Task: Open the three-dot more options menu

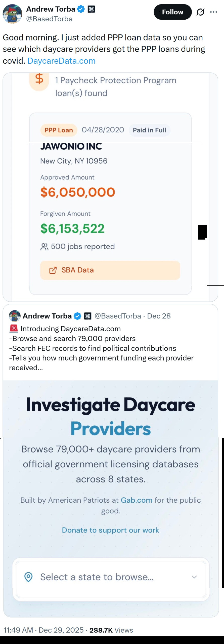Action: (213, 12)
